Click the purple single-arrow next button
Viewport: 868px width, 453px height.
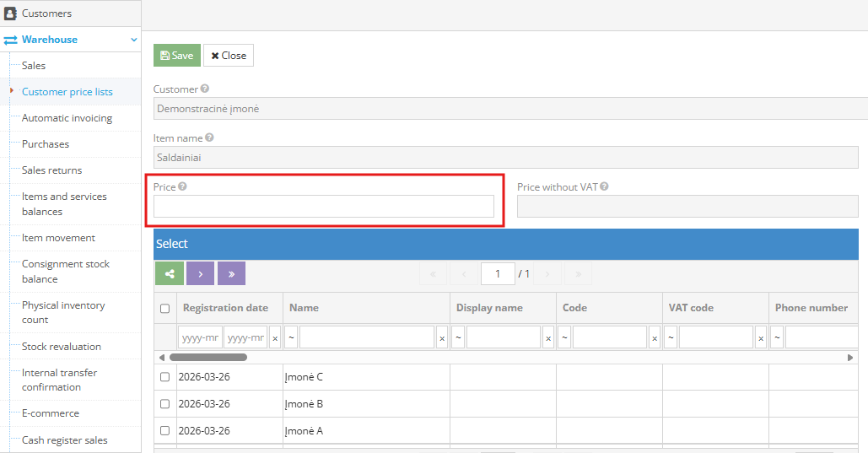(x=200, y=273)
